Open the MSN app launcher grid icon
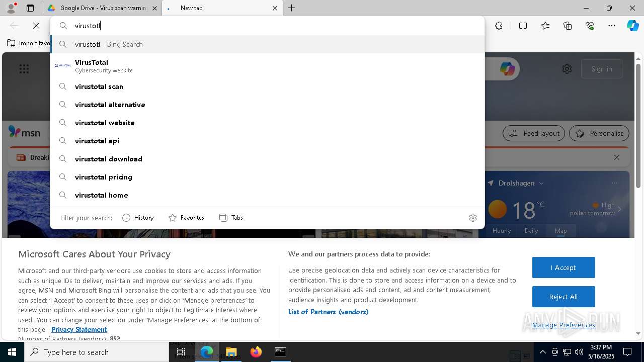 pos(24,69)
